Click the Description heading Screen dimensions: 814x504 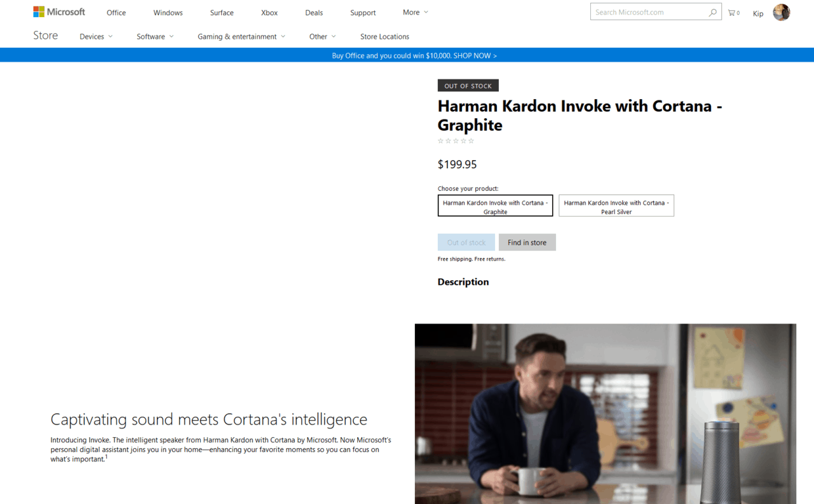(x=463, y=282)
